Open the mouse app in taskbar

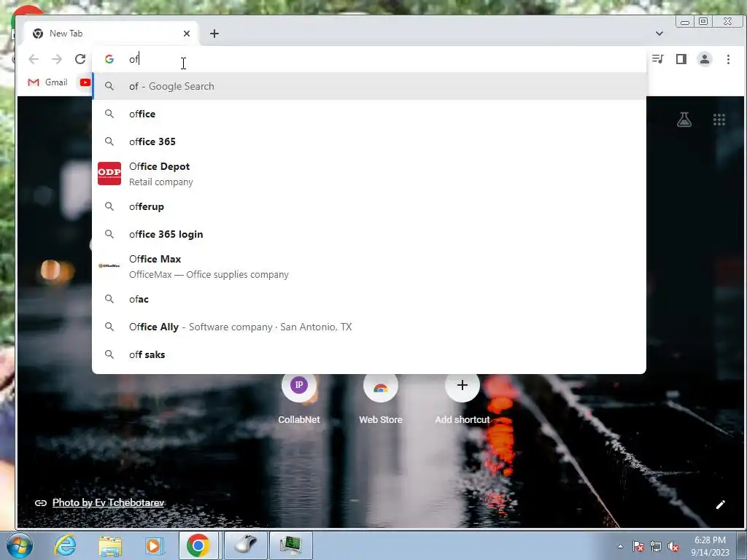(x=246, y=545)
